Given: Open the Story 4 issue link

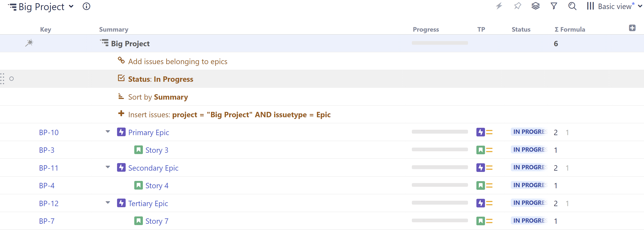Looking at the screenshot, I should (157, 185).
